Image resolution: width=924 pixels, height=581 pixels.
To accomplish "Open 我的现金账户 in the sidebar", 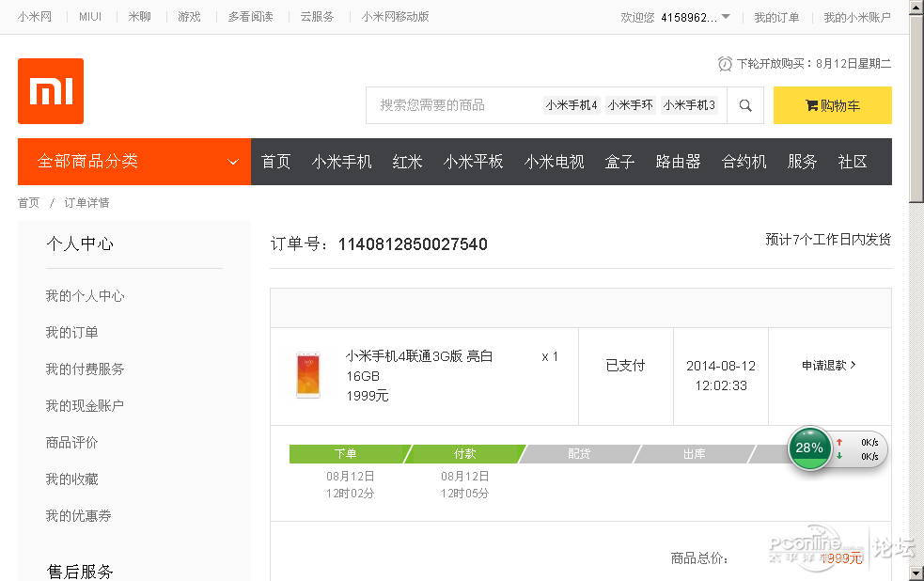I will tap(85, 405).
